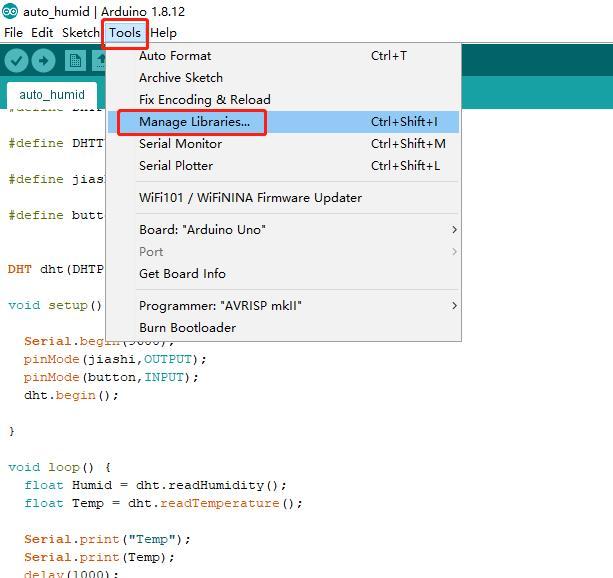Open WiFi101 / WiFiNINA Firmware Updater
Viewport: 613px width, 578px height.
click(x=283, y=197)
